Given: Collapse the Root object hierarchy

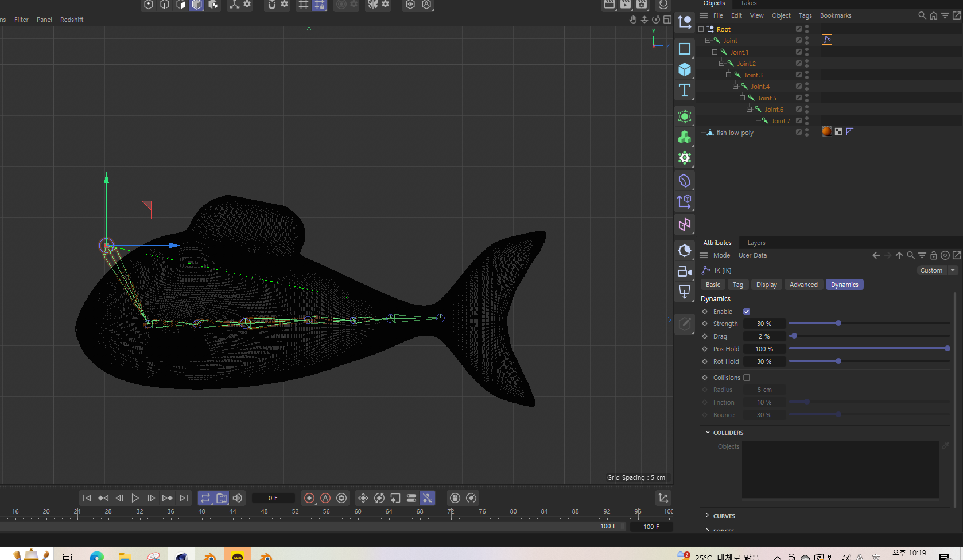Looking at the screenshot, I should [x=701, y=29].
